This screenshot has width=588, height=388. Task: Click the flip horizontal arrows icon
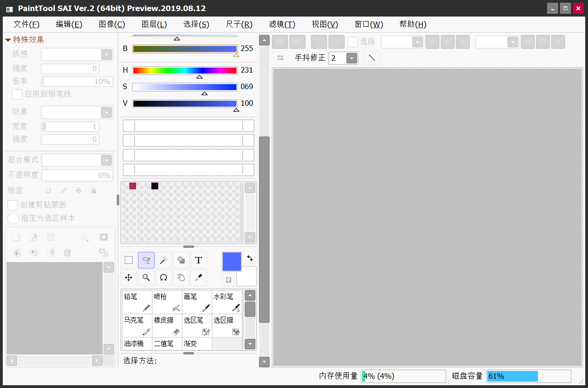coord(280,58)
